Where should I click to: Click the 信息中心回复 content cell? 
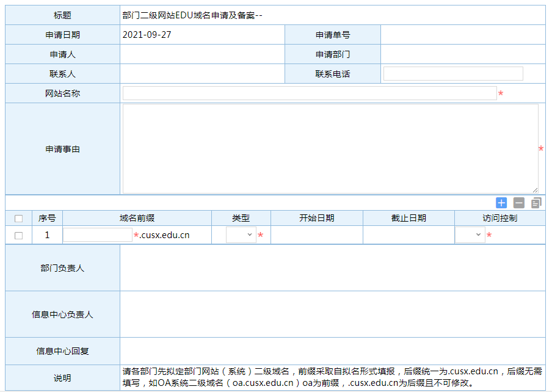pyautogui.click(x=332, y=351)
